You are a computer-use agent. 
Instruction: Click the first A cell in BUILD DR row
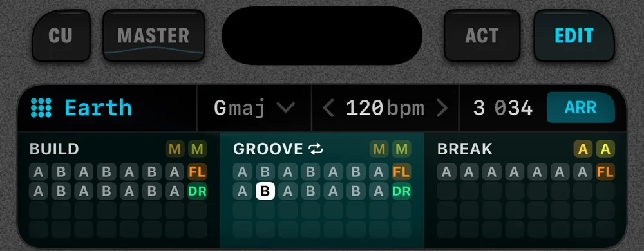[x=39, y=191]
